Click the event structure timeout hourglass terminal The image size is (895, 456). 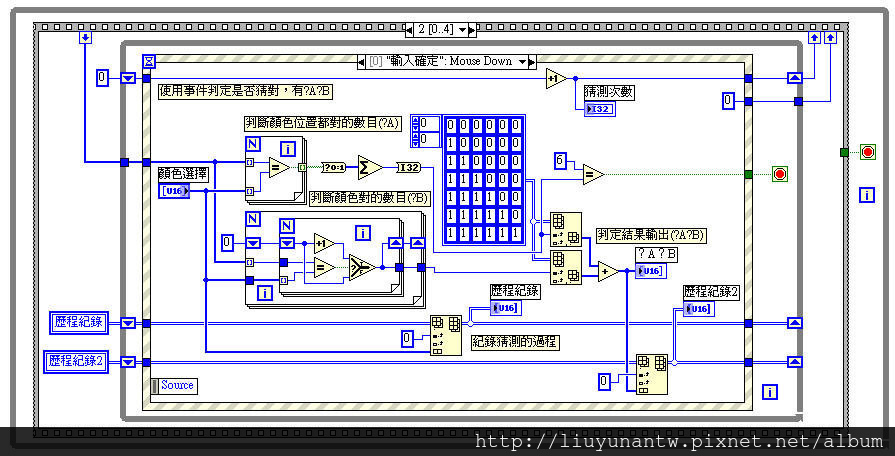tap(149, 61)
